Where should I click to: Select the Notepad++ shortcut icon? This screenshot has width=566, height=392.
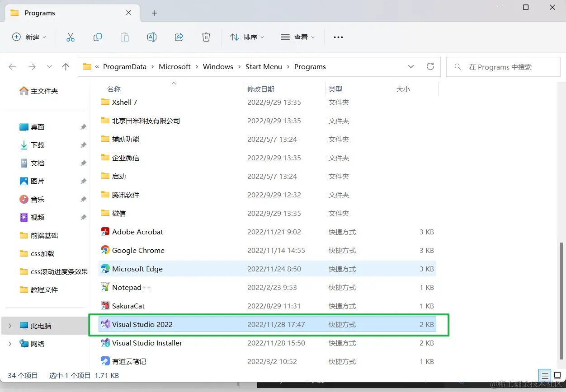point(105,287)
